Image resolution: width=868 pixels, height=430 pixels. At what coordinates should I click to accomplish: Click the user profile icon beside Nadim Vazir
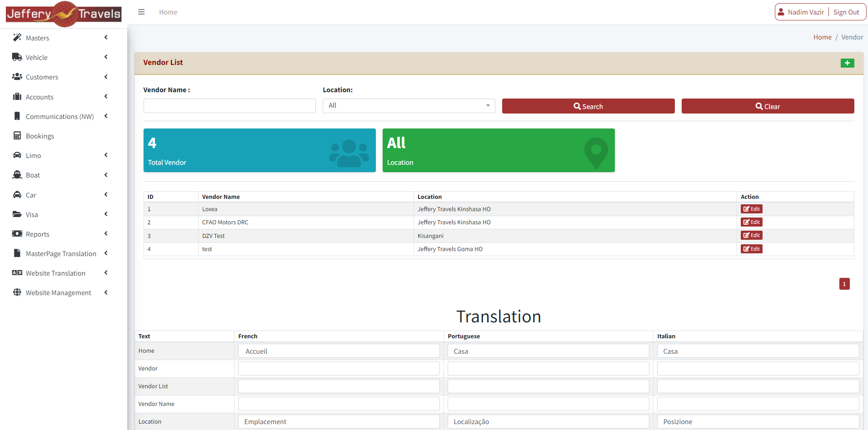781,12
